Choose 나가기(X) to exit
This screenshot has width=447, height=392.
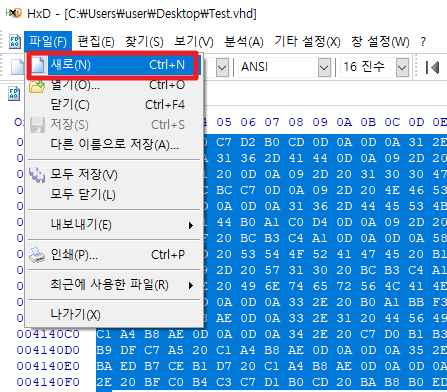click(x=114, y=314)
